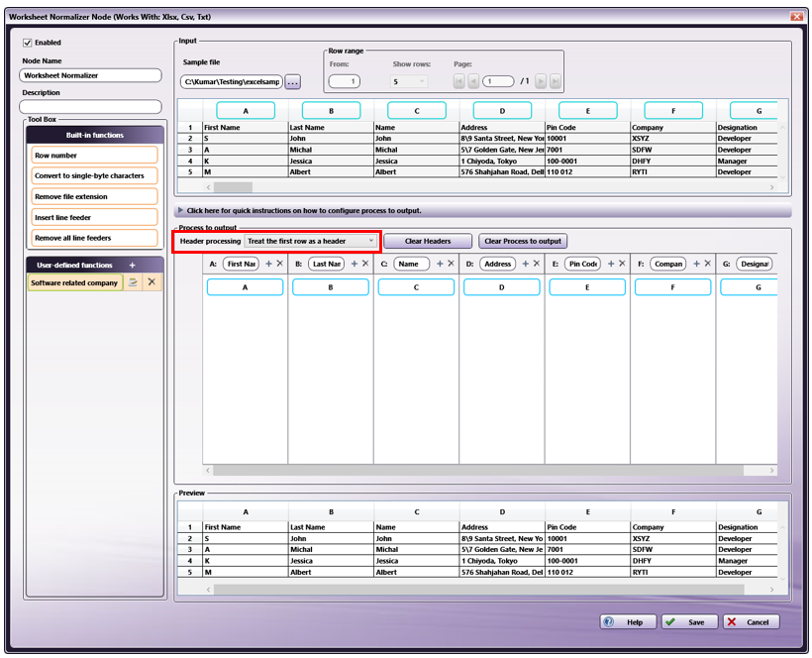Screen dimensions: 812x658
Task: Click Preview grid horizontal scrollbar
Action: (479, 589)
